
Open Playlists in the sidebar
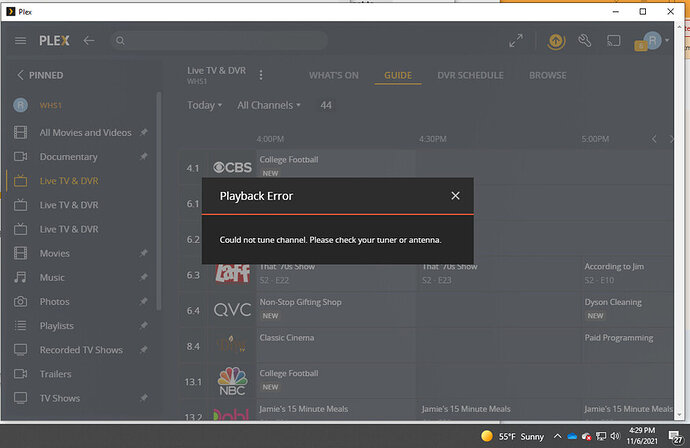57,326
